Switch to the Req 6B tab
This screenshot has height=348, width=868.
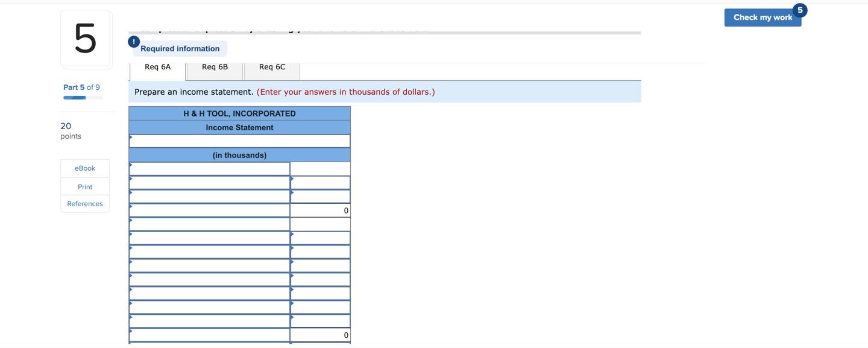point(215,70)
